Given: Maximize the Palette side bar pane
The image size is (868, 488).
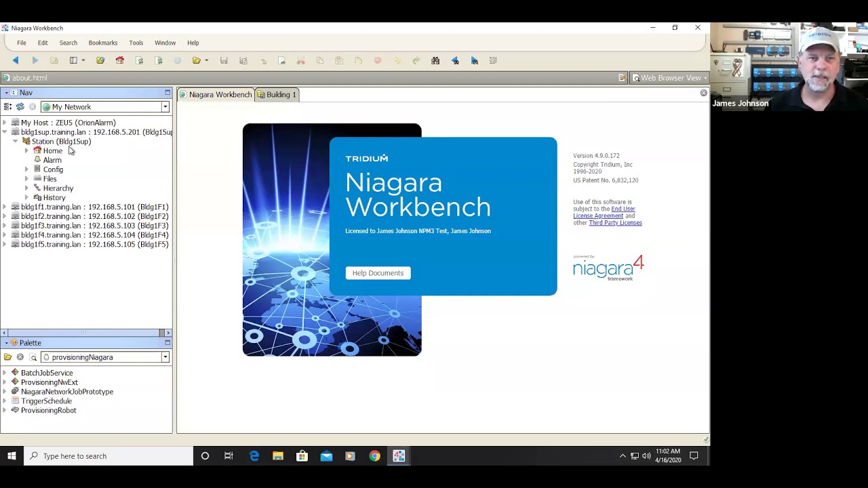Looking at the screenshot, I should (x=167, y=343).
